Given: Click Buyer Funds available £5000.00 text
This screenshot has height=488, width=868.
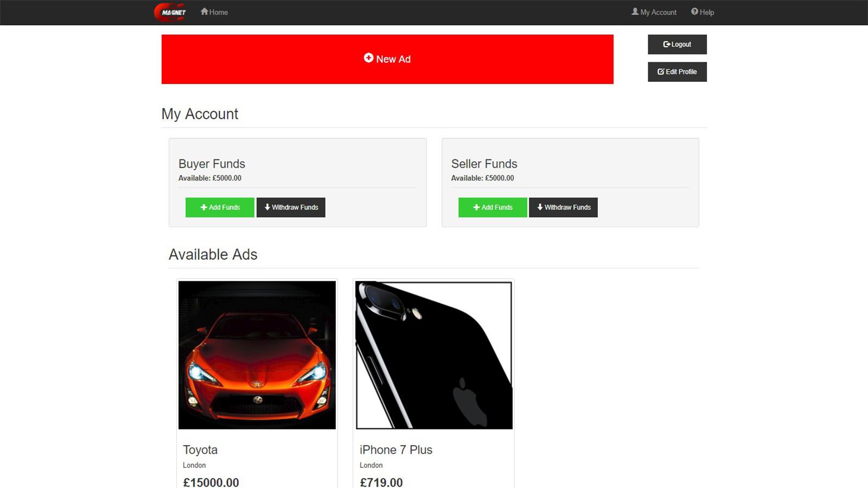Looking at the screenshot, I should click(x=210, y=178).
